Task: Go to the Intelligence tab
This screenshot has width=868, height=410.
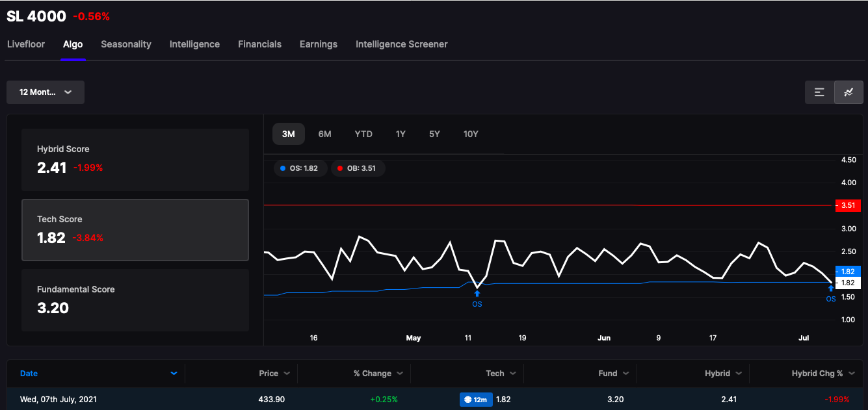Action: [194, 44]
